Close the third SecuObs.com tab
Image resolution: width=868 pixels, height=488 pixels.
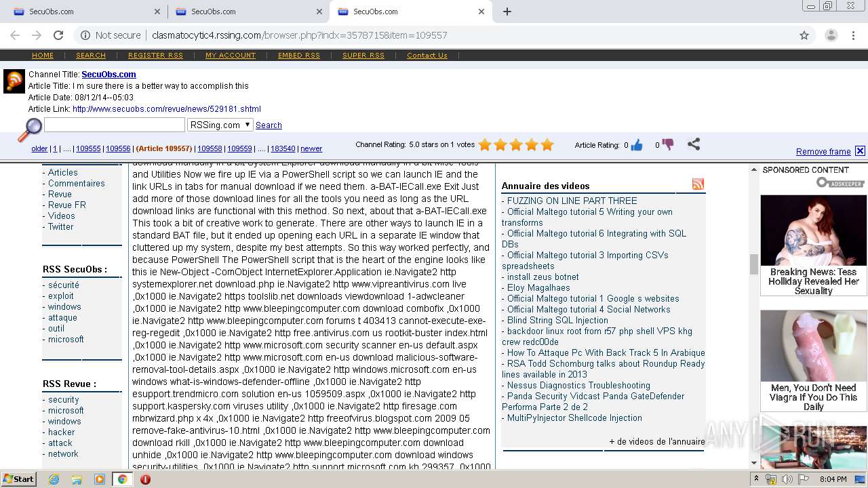(x=481, y=12)
